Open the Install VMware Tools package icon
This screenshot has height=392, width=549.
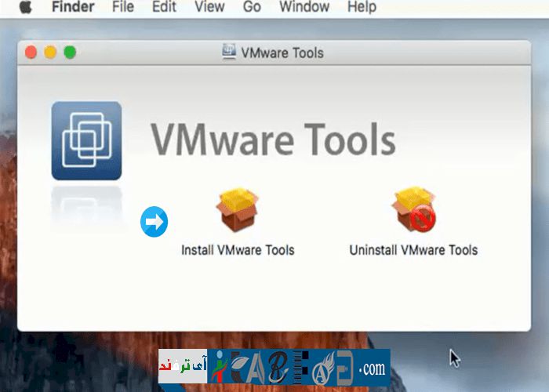click(x=238, y=209)
